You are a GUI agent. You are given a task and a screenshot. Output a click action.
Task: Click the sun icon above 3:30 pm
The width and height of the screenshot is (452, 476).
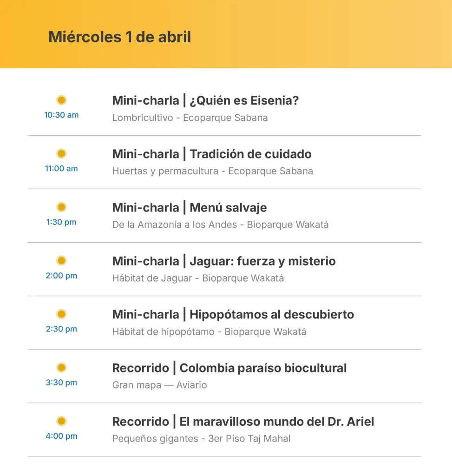[61, 368]
